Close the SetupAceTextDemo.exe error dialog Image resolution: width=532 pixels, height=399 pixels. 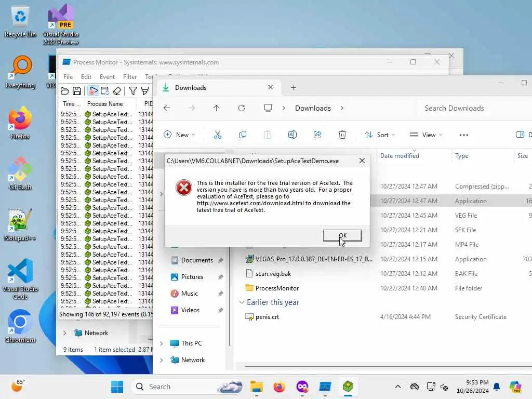(362, 161)
